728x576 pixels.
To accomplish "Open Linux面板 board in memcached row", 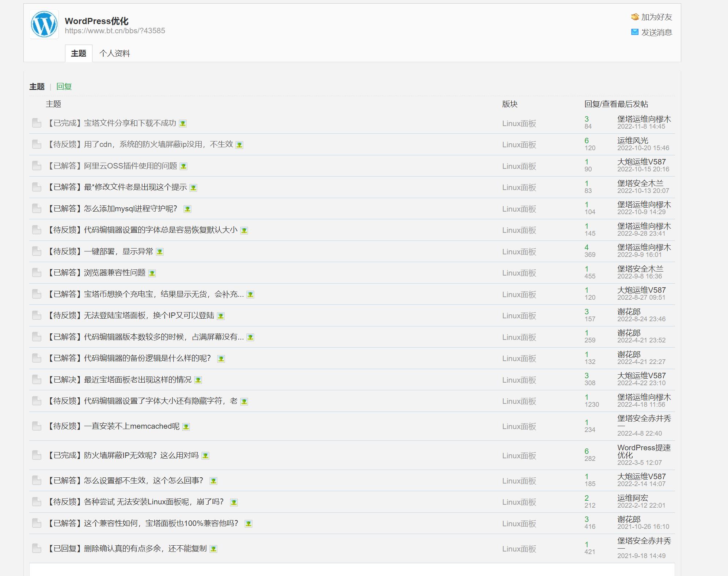I will coord(519,426).
